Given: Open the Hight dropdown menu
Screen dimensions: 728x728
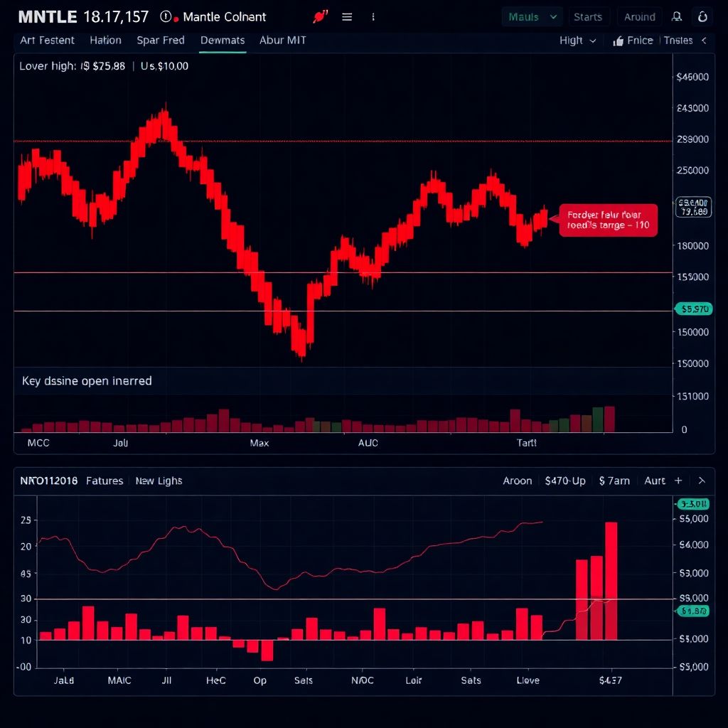Looking at the screenshot, I should coord(577,41).
